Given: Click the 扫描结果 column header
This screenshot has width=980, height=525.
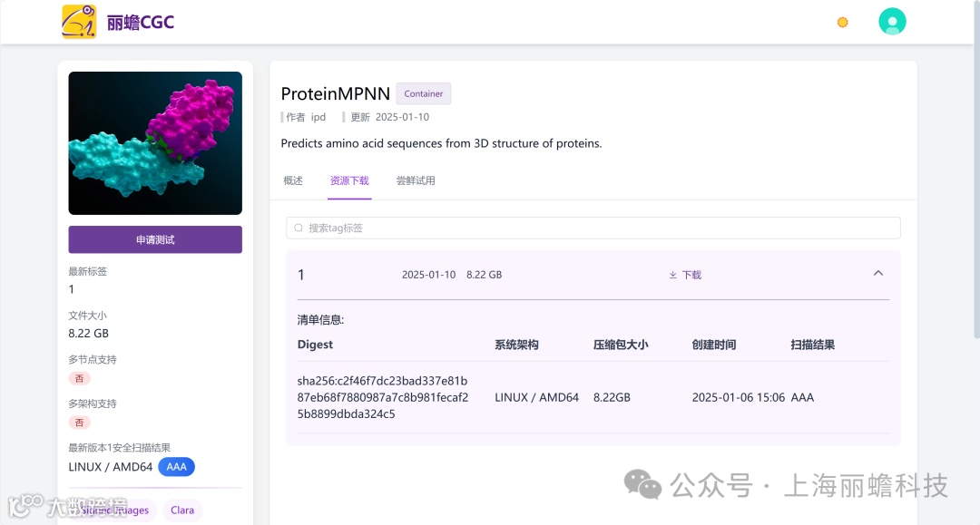Looking at the screenshot, I should (812, 345).
